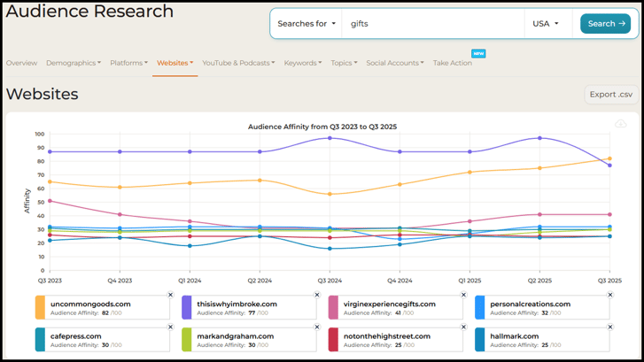Screen dimensions: 644x362
Task: Expand the Demographics menu
Action: pyautogui.click(x=73, y=63)
